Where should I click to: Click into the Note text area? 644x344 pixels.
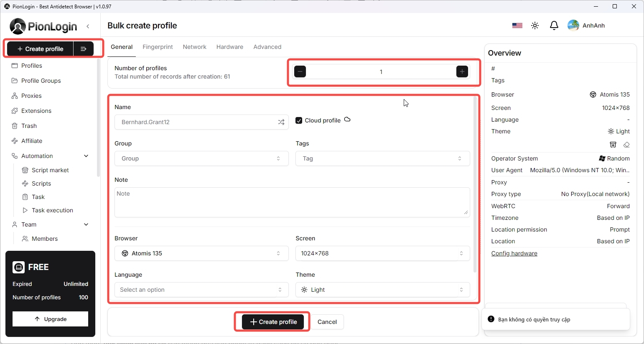pos(292,202)
